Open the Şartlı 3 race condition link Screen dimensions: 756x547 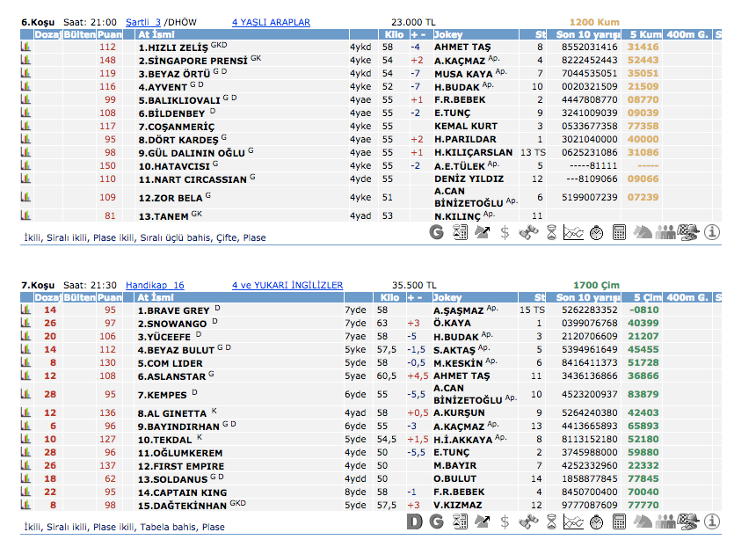tap(143, 22)
